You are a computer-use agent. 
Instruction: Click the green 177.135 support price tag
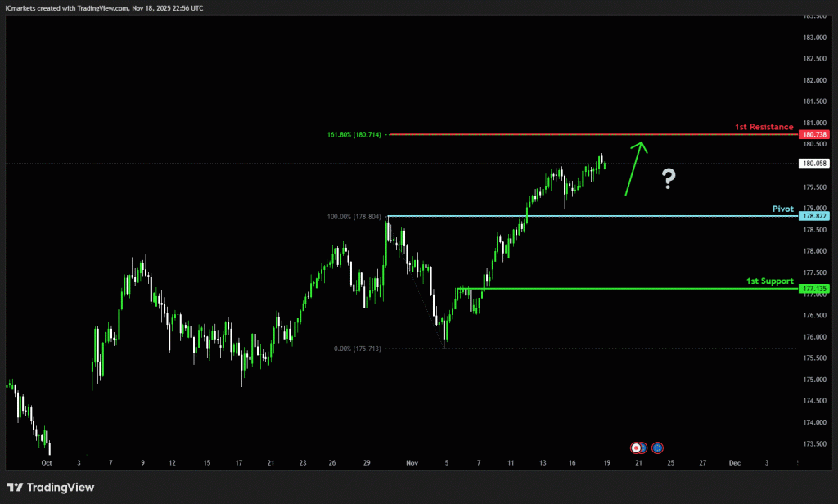tap(814, 289)
